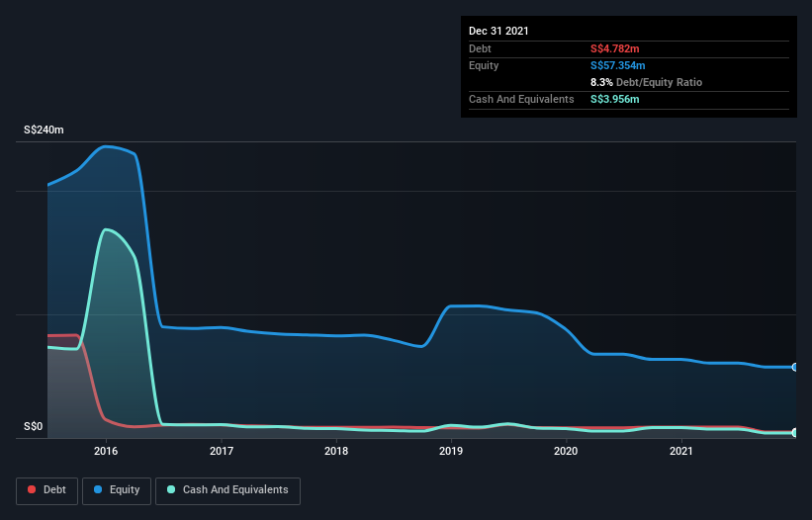Click the 8.3% Debt/Equity Ratio text
Screen dimensions: 812x520
pos(646,82)
